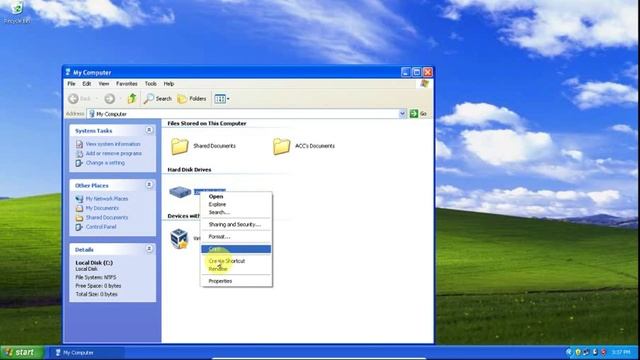The height and width of the screenshot is (360, 640).
Task: Open the Tools menu
Action: coord(151,84)
